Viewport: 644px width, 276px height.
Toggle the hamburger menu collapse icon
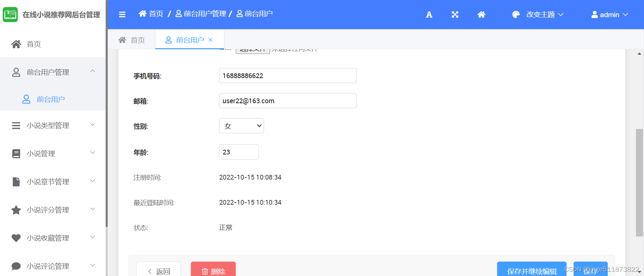click(122, 14)
